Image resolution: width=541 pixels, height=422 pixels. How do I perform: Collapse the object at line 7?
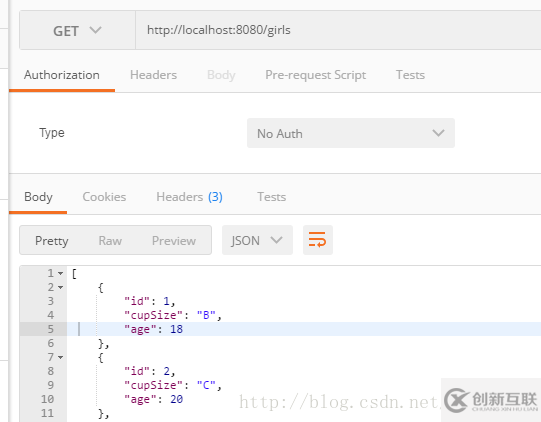click(60, 357)
